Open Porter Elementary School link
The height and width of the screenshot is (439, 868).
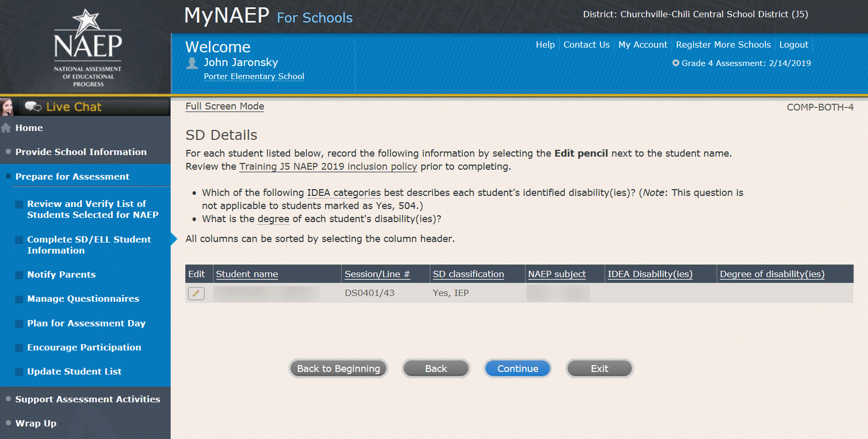(x=254, y=76)
